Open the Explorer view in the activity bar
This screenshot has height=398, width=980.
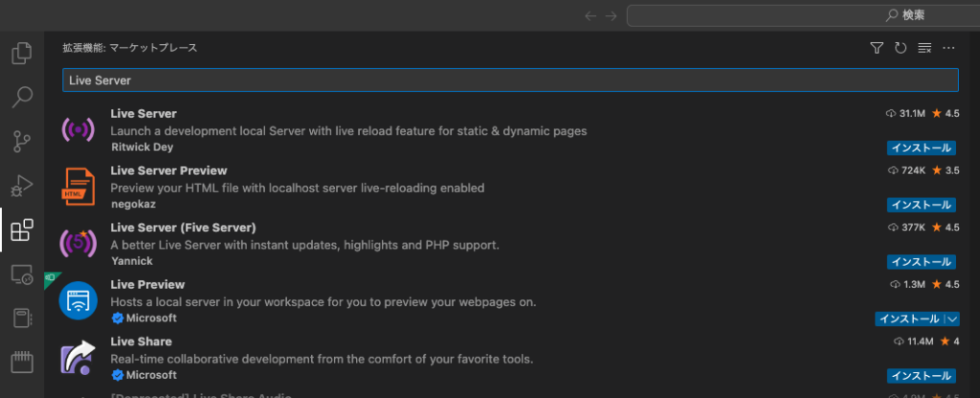(21, 54)
